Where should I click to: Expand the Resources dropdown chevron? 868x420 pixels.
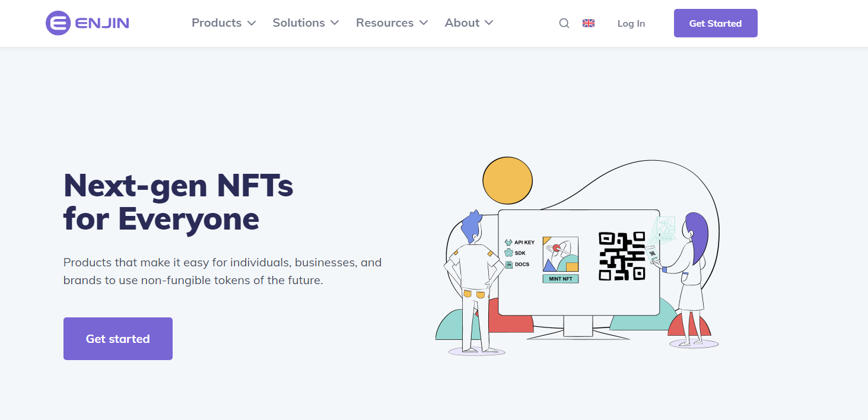(424, 23)
